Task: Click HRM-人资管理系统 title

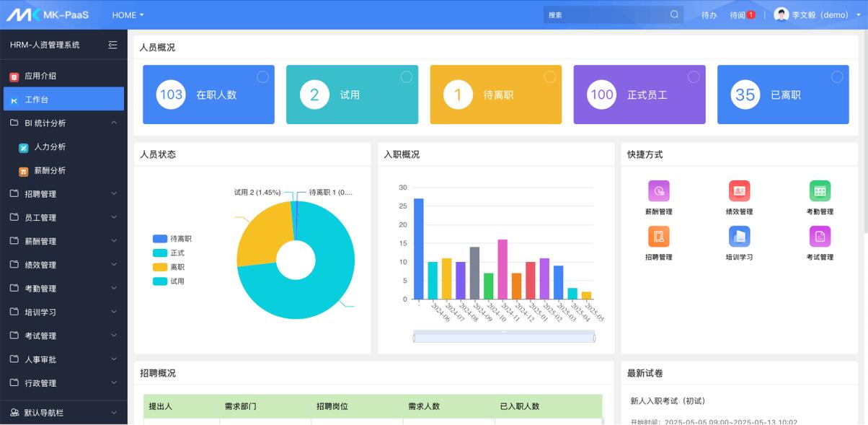Action: pos(45,45)
